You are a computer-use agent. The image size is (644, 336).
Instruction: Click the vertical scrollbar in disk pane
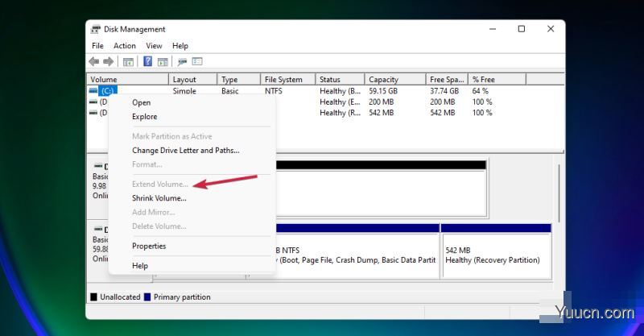coord(559,193)
